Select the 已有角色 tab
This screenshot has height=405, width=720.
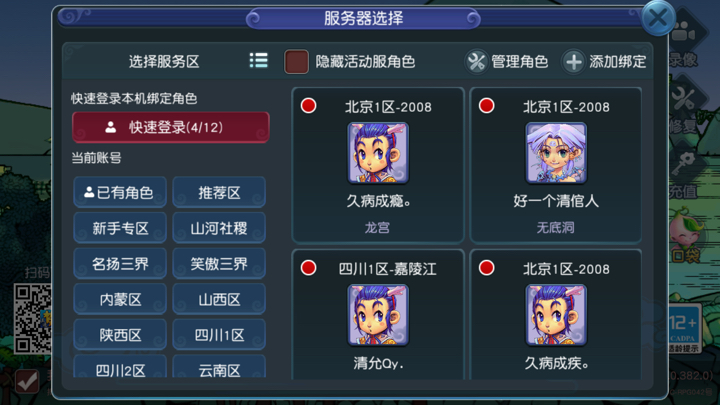point(120,192)
